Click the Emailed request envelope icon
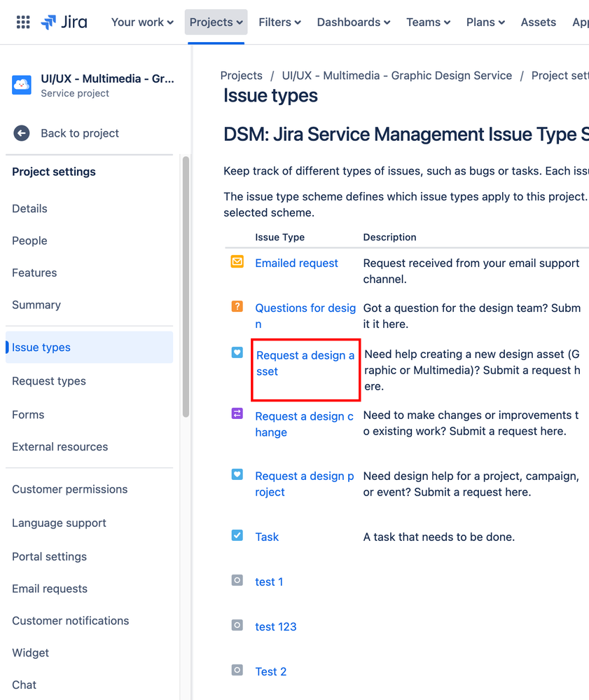 (x=237, y=261)
